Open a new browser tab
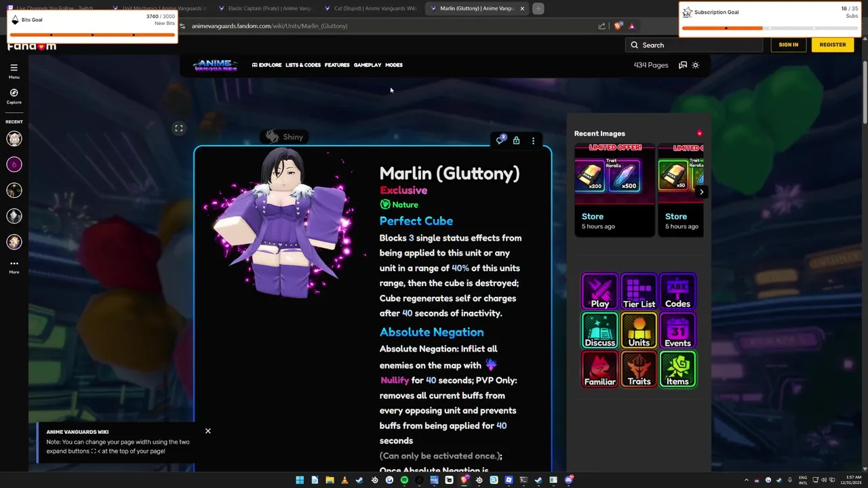The image size is (868, 488). 538,8
